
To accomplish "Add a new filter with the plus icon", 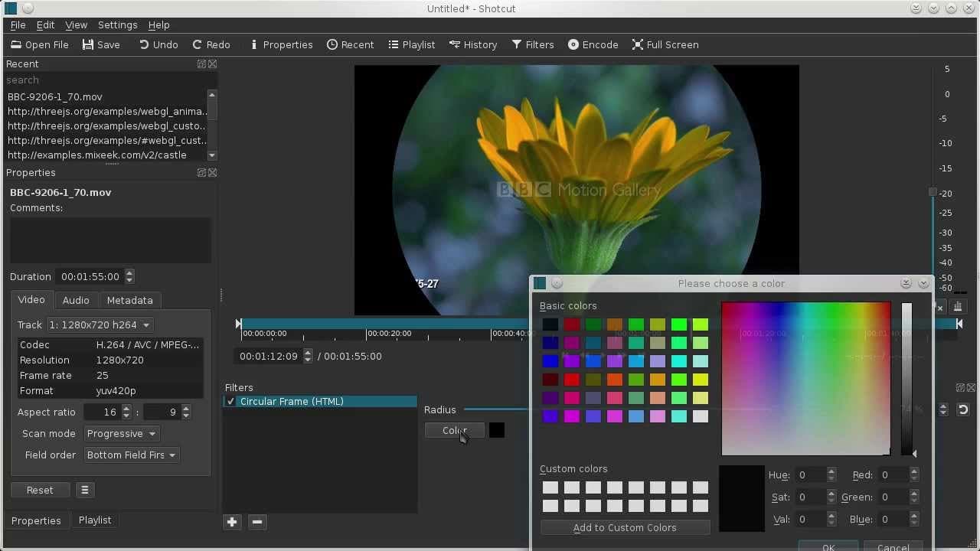I will click(x=232, y=522).
